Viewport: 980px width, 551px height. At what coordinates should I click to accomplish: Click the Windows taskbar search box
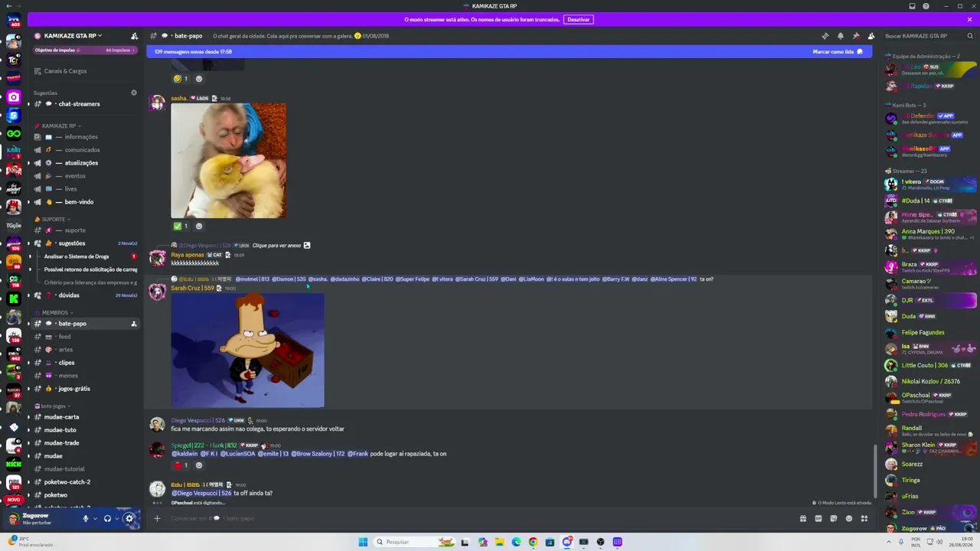416,542
